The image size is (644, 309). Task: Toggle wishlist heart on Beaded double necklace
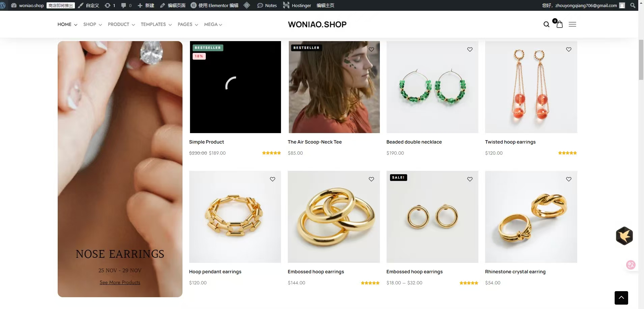click(470, 50)
